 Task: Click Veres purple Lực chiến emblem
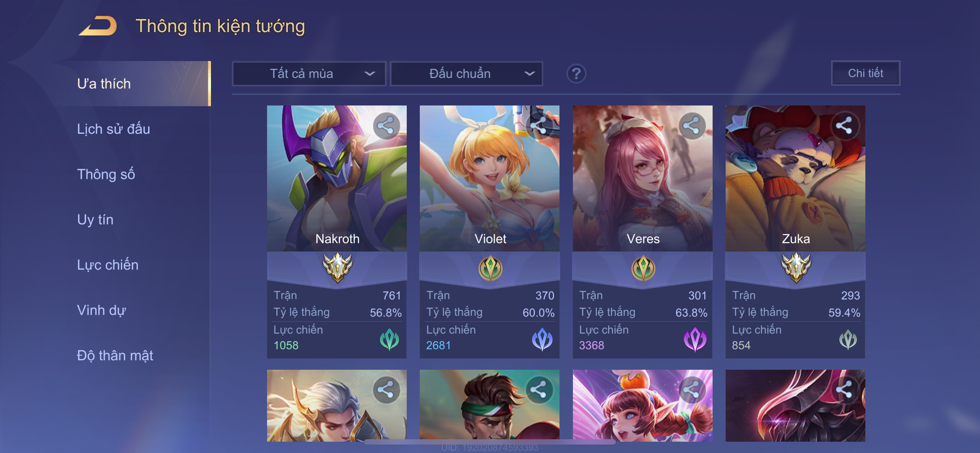point(695,339)
